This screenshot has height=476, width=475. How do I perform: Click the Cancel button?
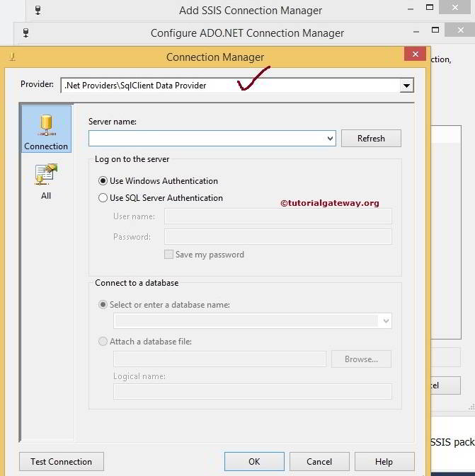[319, 461]
